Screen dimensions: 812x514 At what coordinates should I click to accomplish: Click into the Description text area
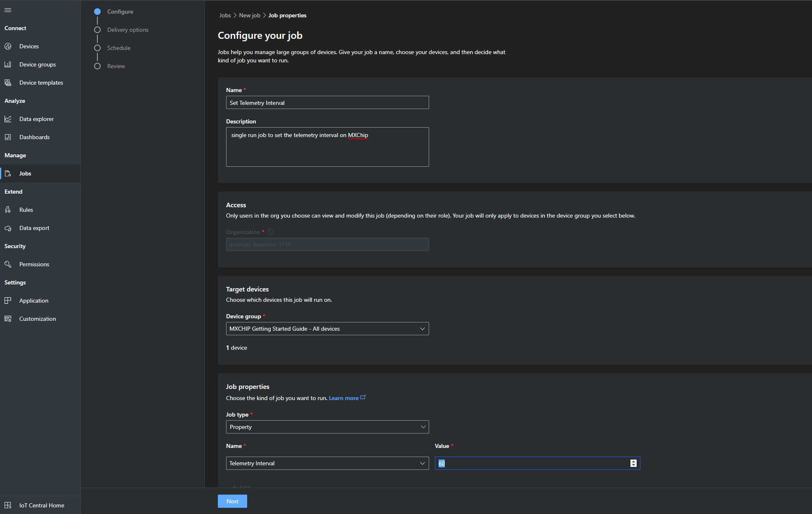pos(327,147)
